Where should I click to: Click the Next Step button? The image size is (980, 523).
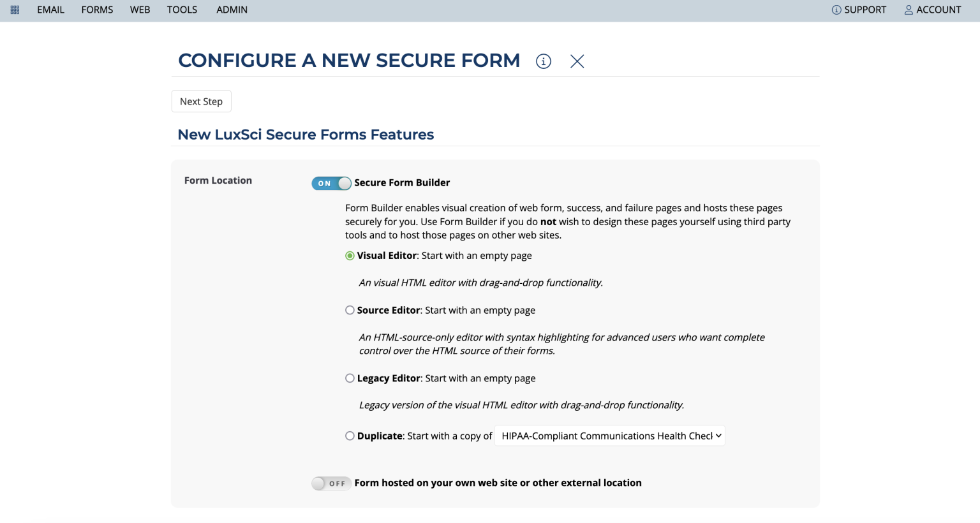[201, 101]
